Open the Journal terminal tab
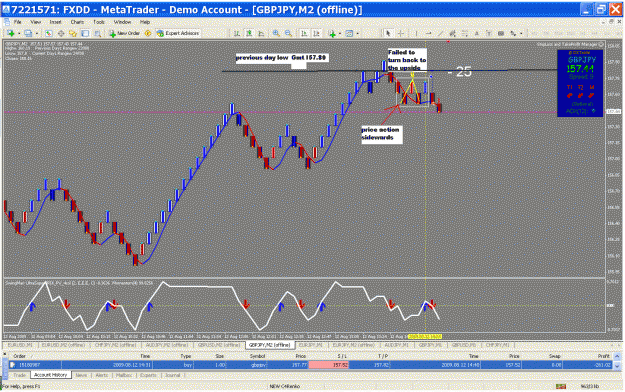 173,375
